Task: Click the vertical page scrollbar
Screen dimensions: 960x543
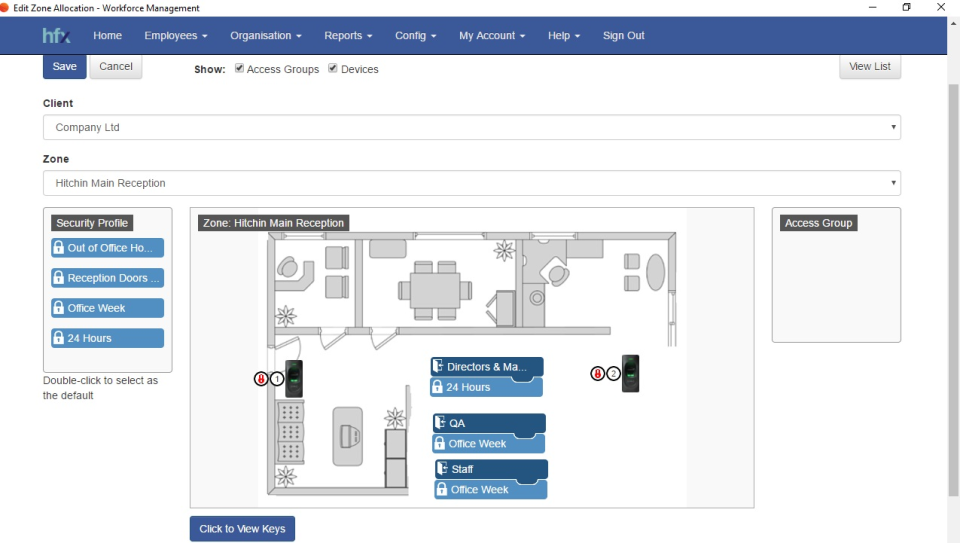Action: click(x=953, y=288)
